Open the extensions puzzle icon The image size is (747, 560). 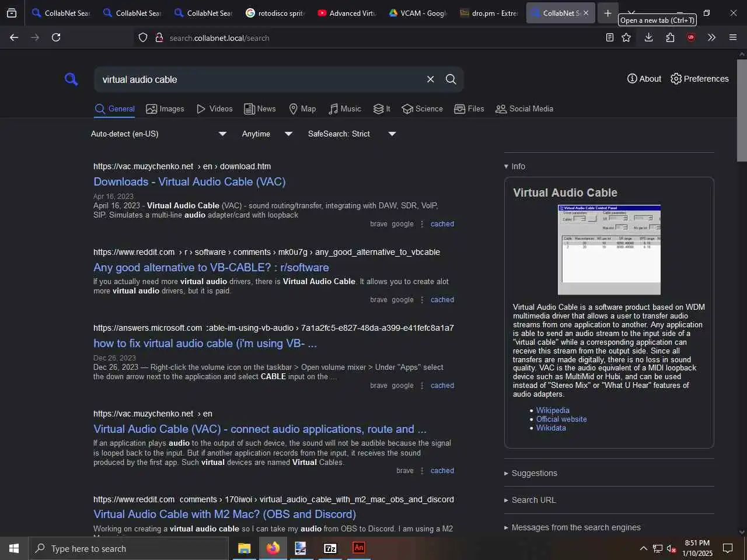(670, 37)
